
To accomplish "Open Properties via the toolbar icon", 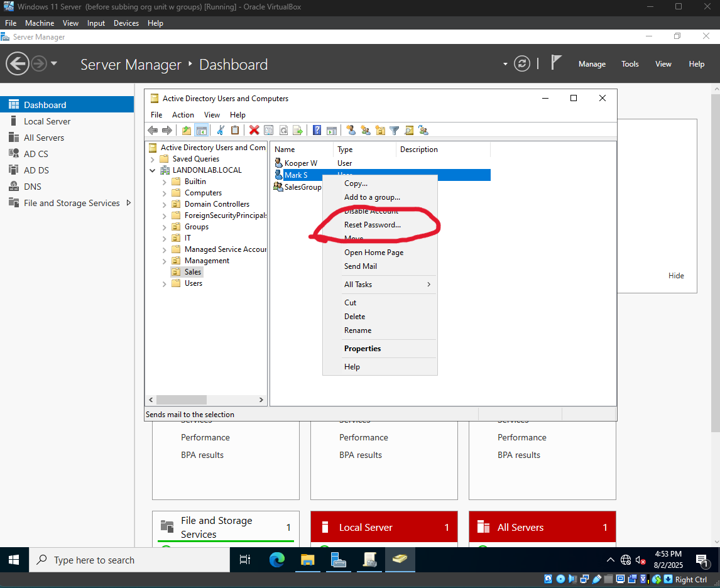I will (x=269, y=131).
